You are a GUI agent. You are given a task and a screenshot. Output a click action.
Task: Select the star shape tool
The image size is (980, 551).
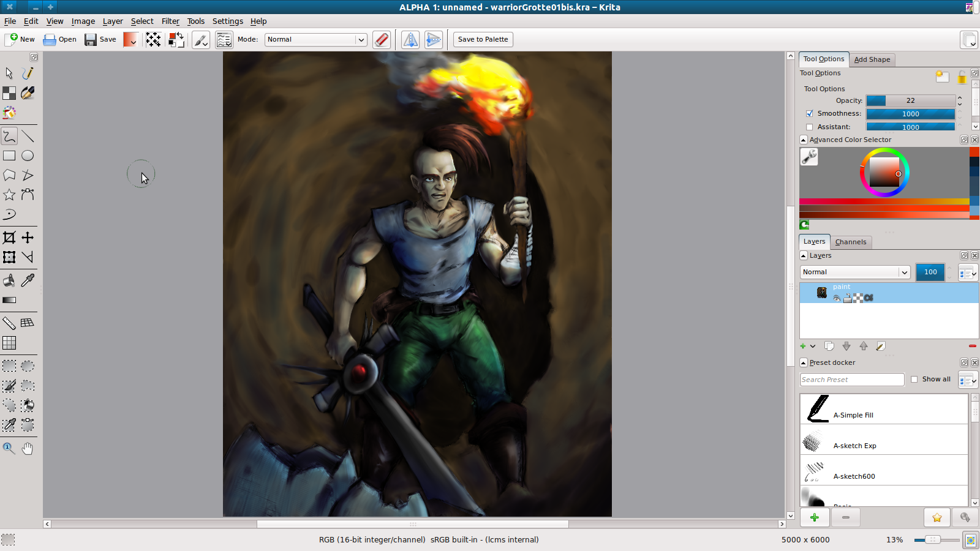(9, 195)
